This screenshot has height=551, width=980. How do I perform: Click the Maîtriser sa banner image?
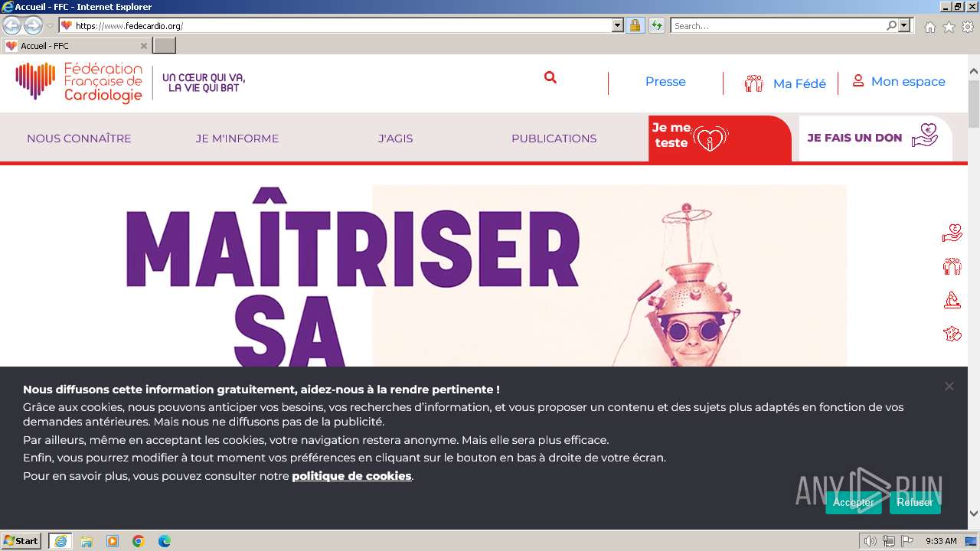485,275
